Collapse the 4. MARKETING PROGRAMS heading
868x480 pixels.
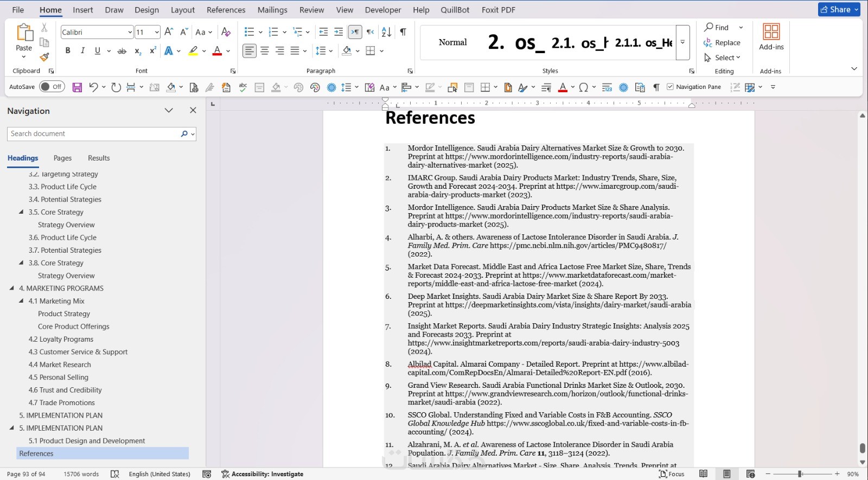click(x=12, y=289)
